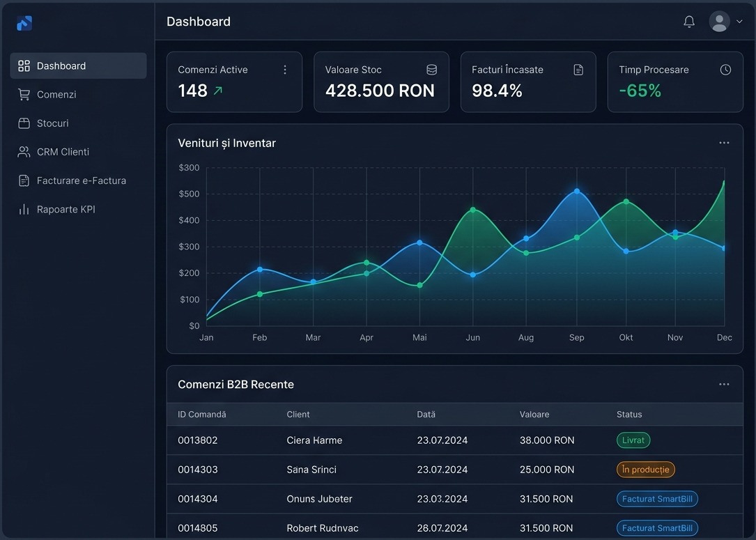Click the Rapoarte KPI bar chart icon
Image resolution: width=756 pixels, height=540 pixels.
(x=24, y=209)
